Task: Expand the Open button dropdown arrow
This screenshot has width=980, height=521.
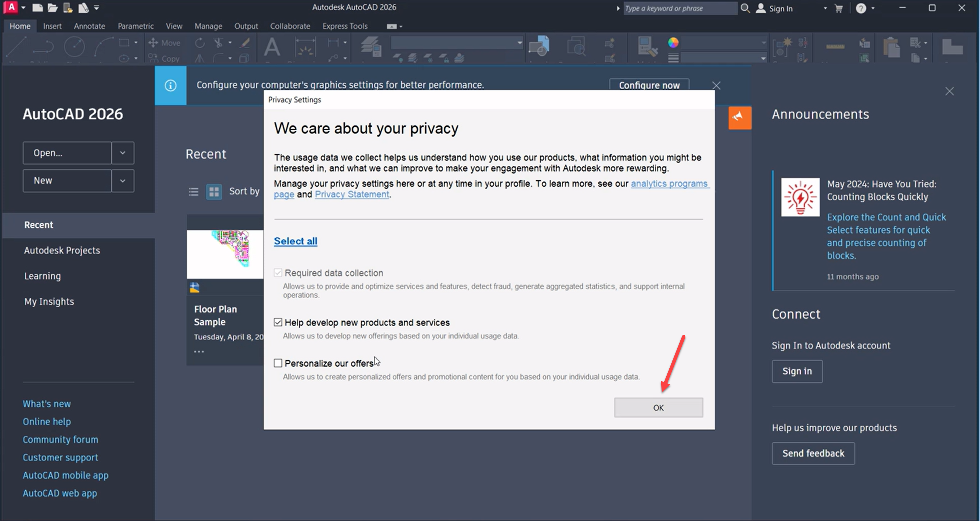Action: point(122,153)
